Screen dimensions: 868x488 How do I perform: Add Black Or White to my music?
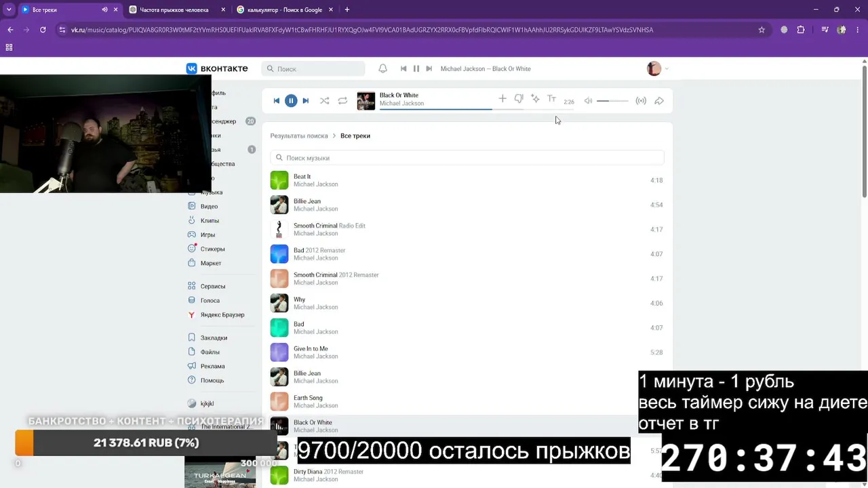click(502, 99)
